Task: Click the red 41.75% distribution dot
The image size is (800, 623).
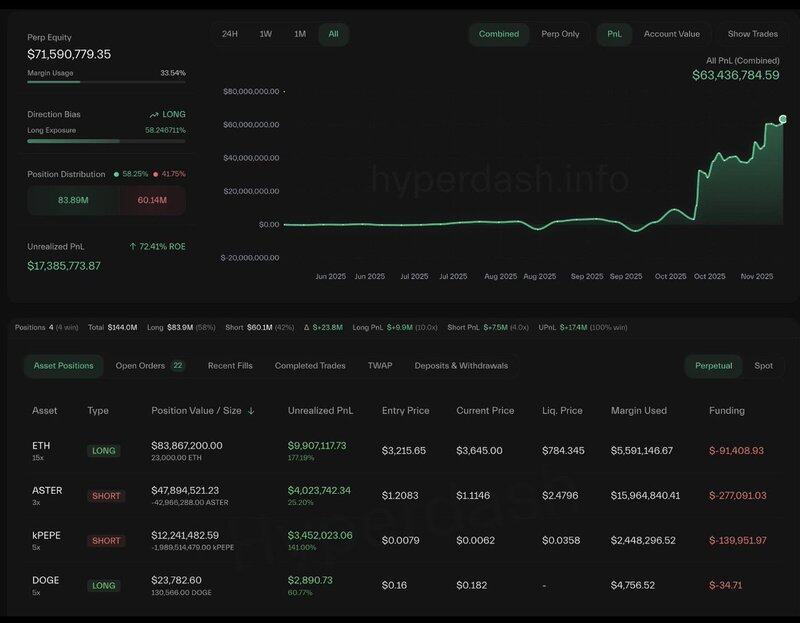Action: [155, 174]
